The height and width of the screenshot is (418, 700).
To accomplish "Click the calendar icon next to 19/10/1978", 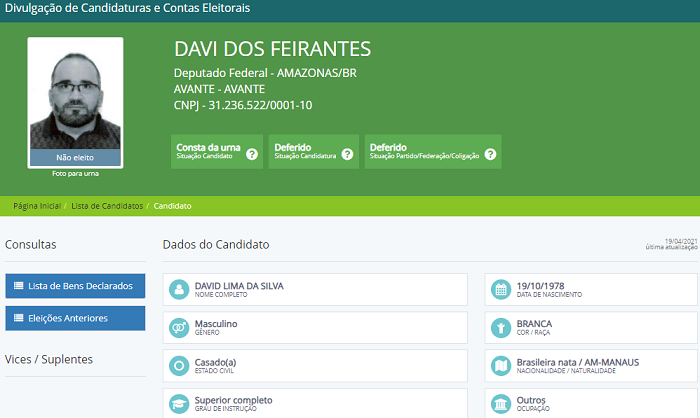I will [501, 289].
